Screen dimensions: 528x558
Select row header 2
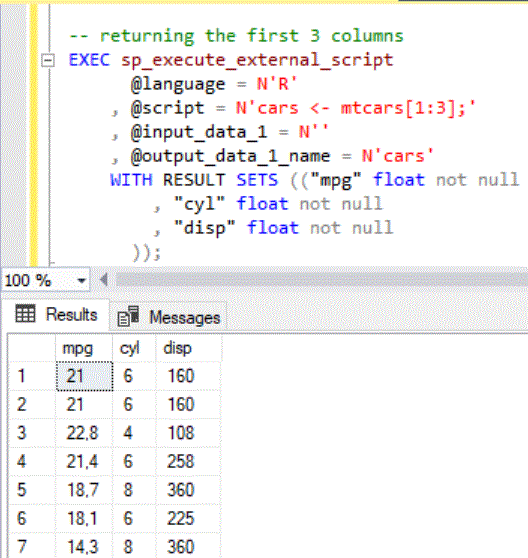pos(32,405)
